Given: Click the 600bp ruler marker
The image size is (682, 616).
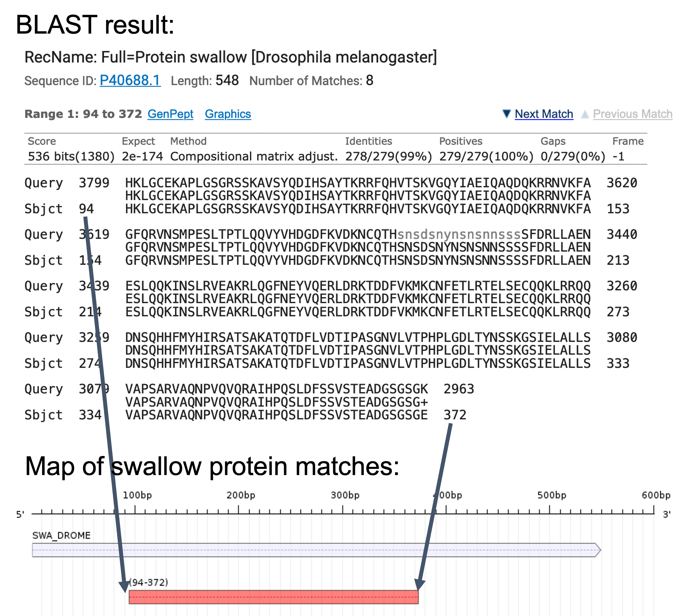Looking at the screenshot, I should tap(656, 495).
